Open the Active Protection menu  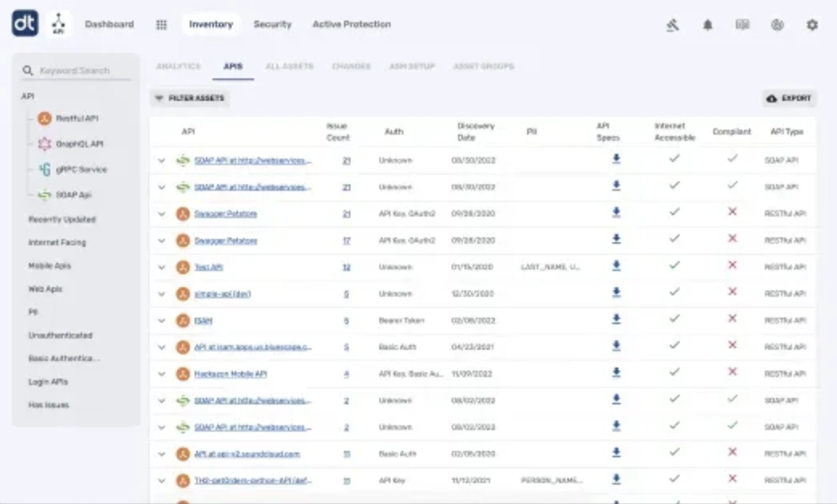click(351, 25)
